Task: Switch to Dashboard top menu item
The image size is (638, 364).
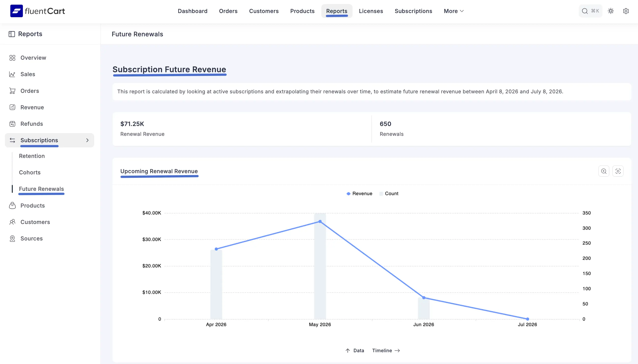Action: click(x=193, y=11)
